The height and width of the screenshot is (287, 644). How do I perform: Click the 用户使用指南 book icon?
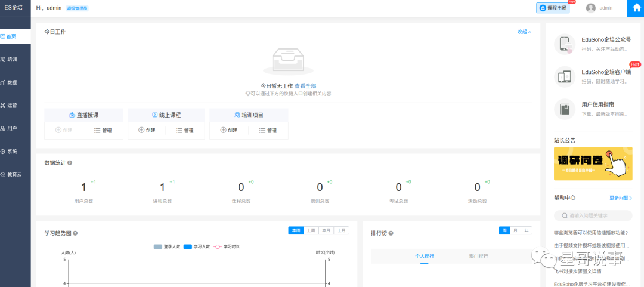565,109
